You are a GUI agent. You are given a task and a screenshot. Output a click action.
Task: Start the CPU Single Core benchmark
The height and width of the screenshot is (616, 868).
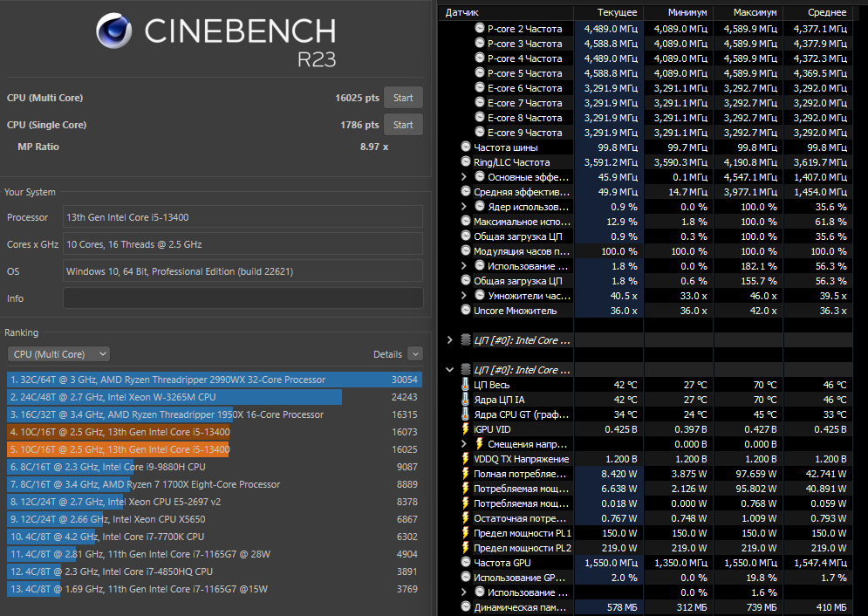click(403, 125)
